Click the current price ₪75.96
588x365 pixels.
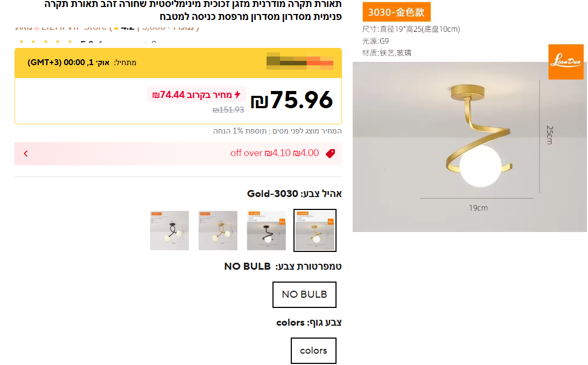292,100
